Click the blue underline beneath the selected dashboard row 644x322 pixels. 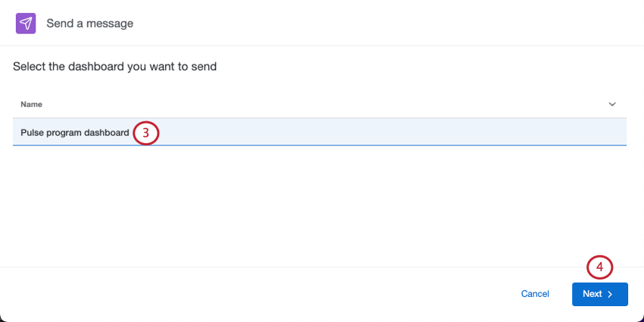tap(319, 145)
